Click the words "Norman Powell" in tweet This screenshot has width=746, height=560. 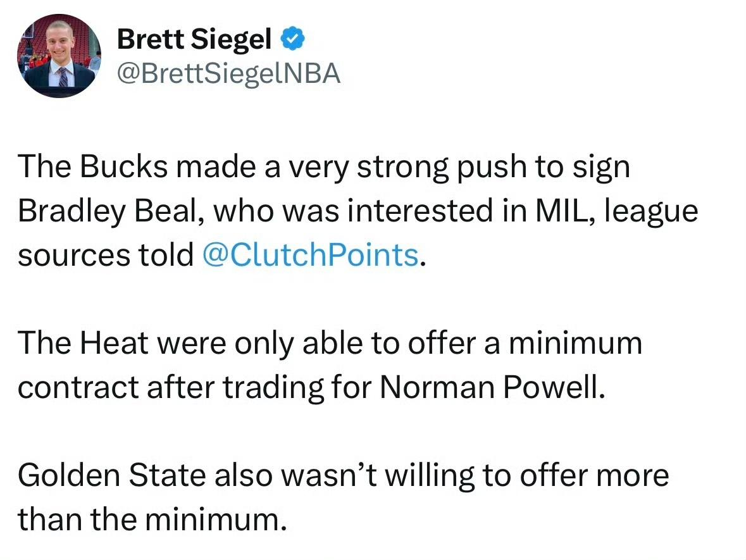pos(492,387)
